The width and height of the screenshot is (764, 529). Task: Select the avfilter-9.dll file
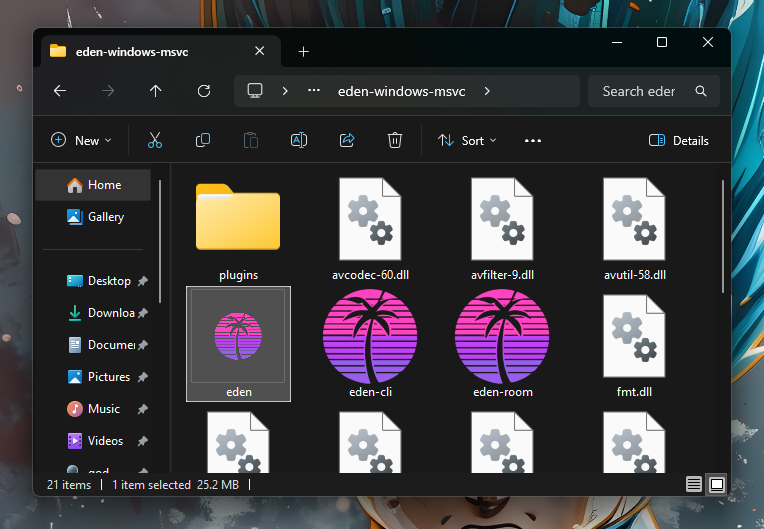click(502, 229)
